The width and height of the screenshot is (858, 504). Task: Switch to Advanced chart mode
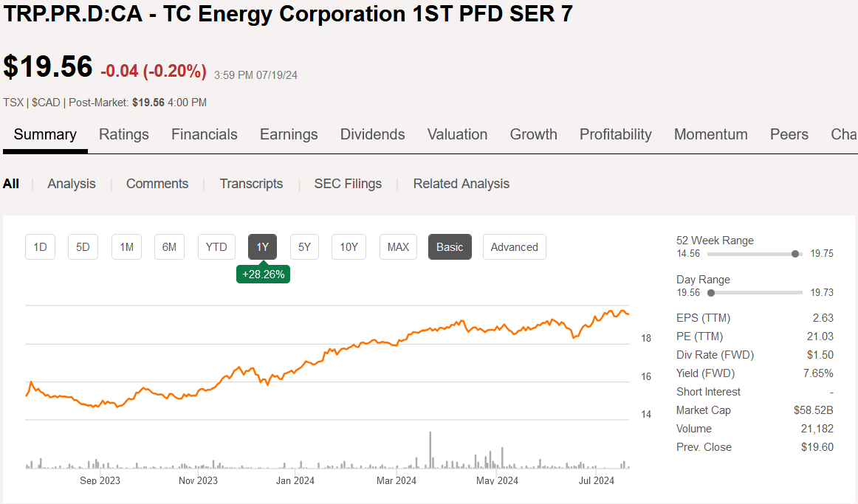click(514, 246)
